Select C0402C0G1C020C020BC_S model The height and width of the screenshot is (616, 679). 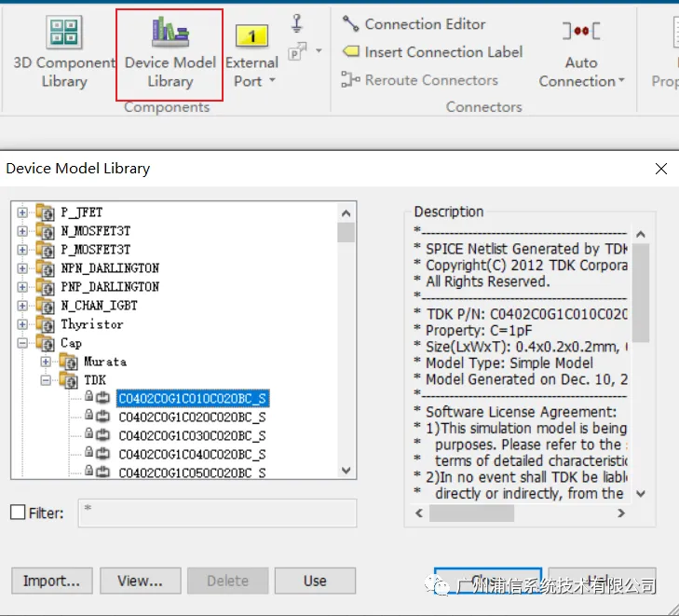point(192,418)
